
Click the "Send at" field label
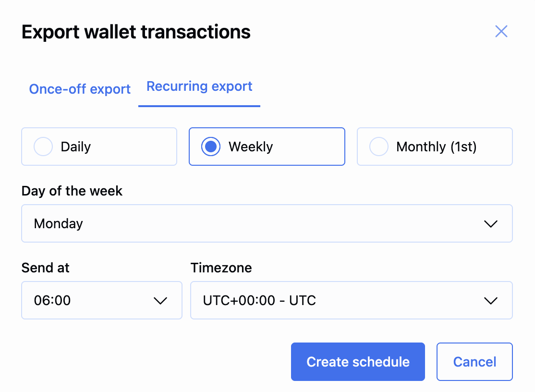46,268
